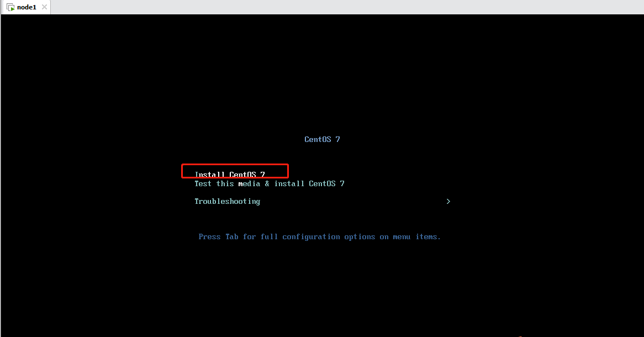This screenshot has width=644, height=337.
Task: Close the node1 virtual machine tab
Action: click(x=44, y=7)
